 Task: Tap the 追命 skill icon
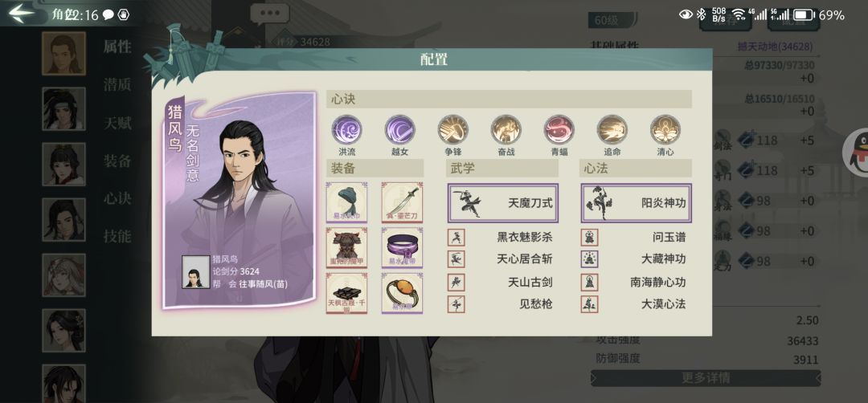pos(612,130)
